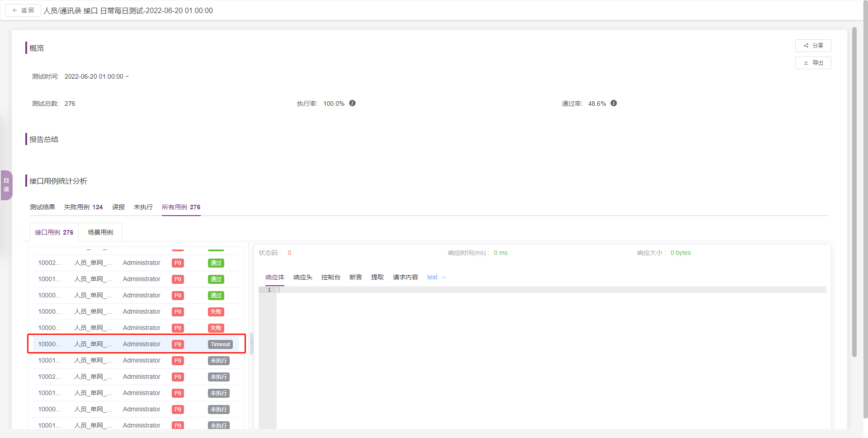The height and width of the screenshot is (438, 868).
Task: Select the 10002... row marked 未执行
Action: tap(136, 377)
